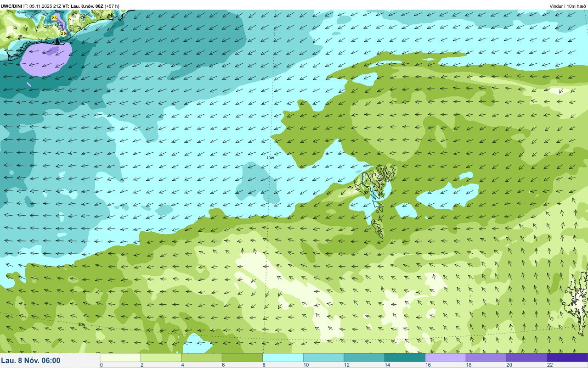Select the 8–10 m/s light cyan legend swatch

pos(283,357)
